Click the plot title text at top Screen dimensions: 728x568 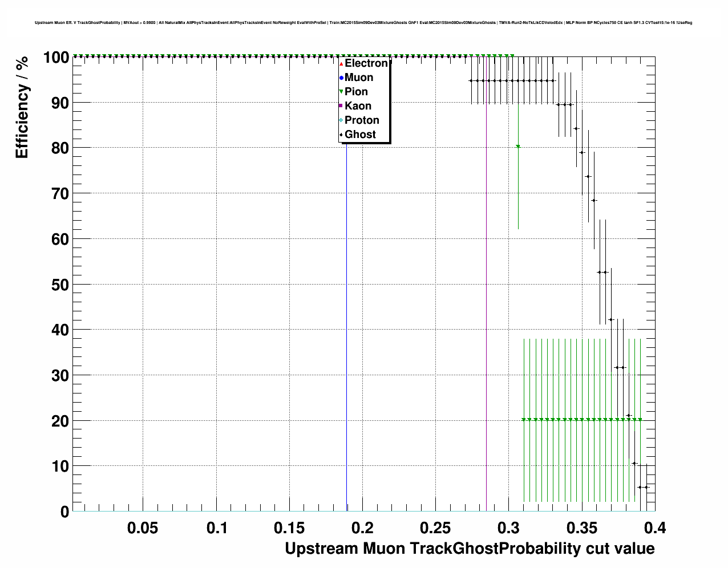click(x=364, y=23)
